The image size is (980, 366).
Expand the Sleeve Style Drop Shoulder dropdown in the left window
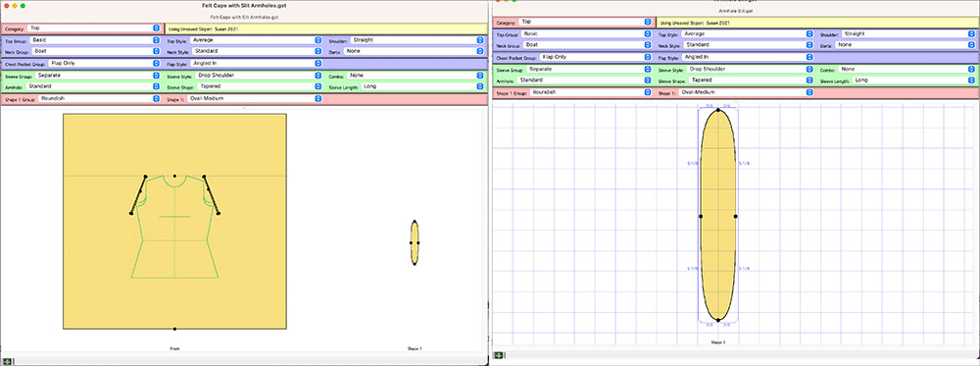pyautogui.click(x=257, y=76)
